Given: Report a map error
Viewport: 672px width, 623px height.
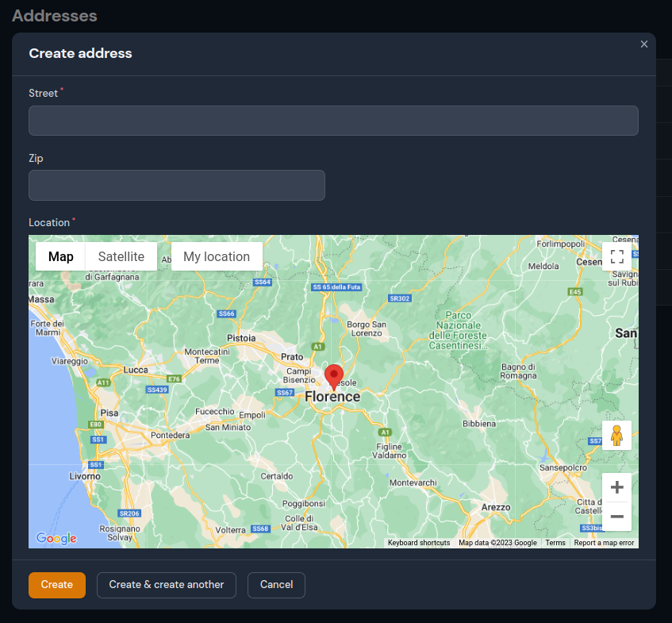Looking at the screenshot, I should 604,542.
